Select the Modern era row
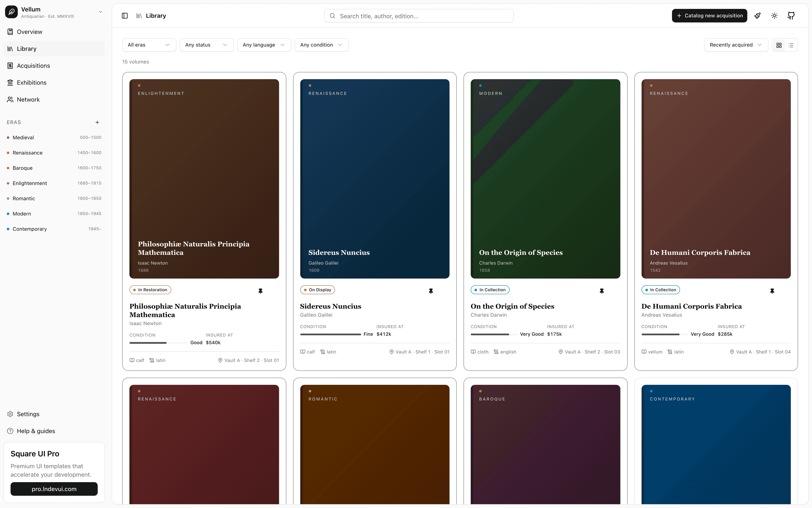Image resolution: width=812 pixels, height=508 pixels. [54, 214]
